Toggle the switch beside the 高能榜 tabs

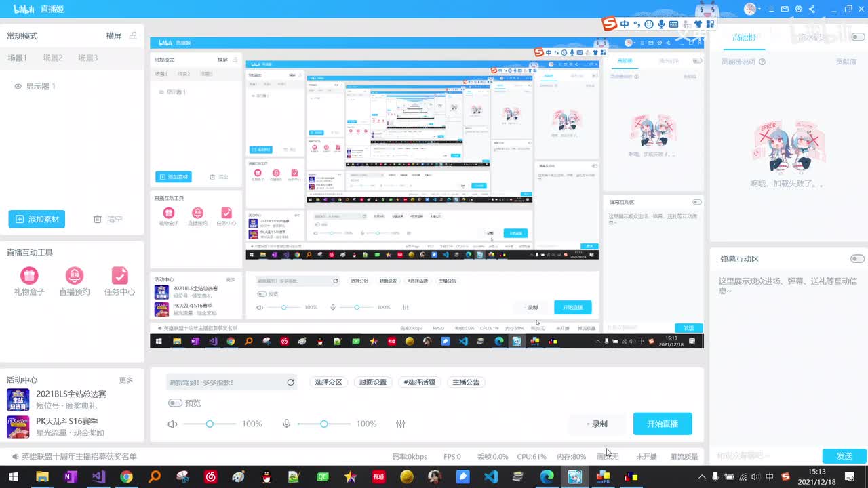coord(857,37)
